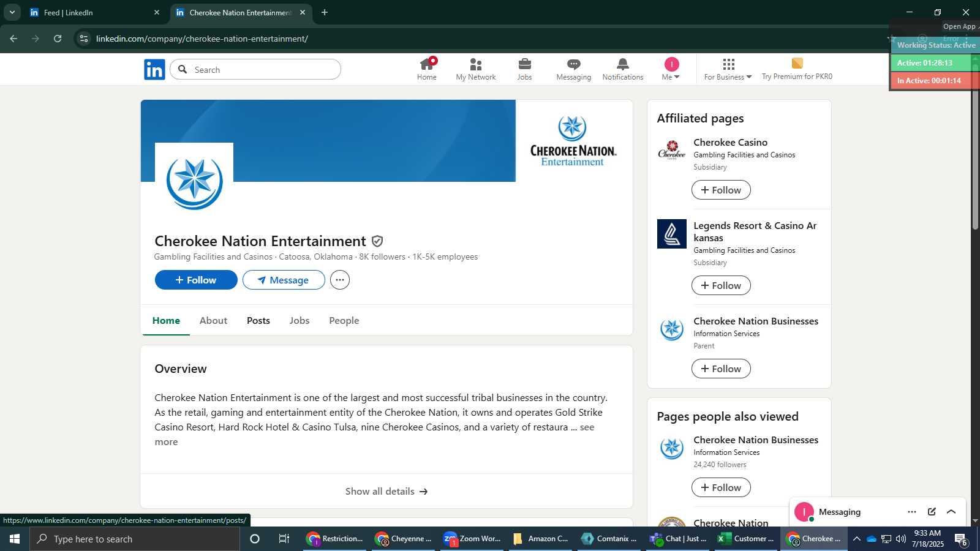Click the taskbar clock showing 9:33 AM

[927, 539]
